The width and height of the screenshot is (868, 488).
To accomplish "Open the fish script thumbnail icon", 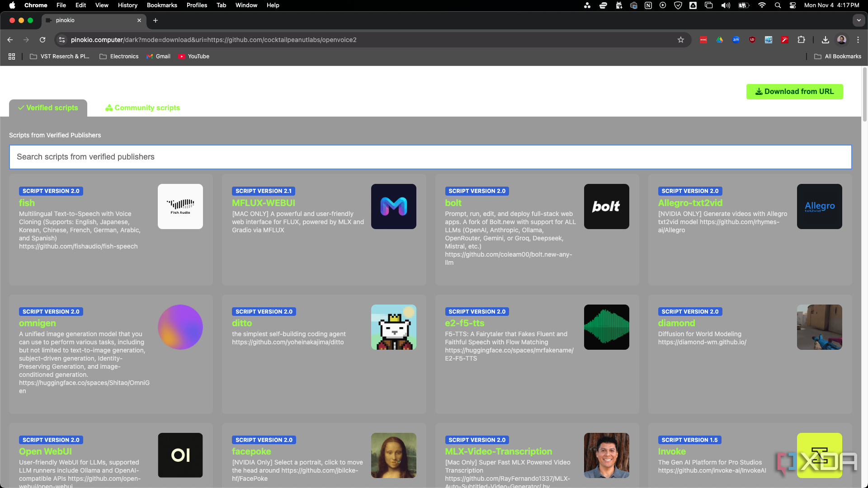I will 180,206.
